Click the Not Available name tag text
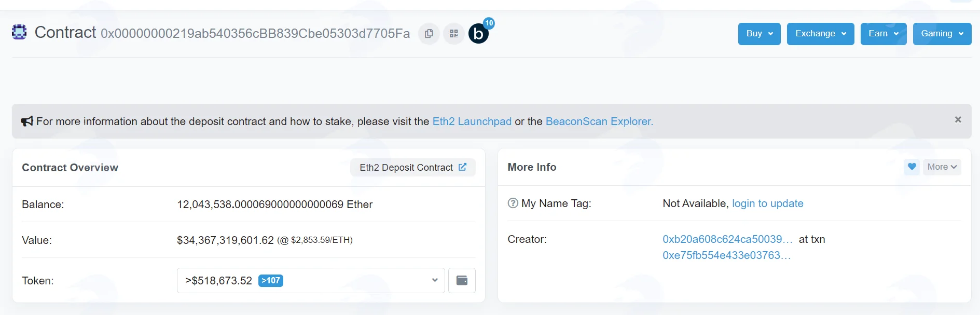The width and height of the screenshot is (980, 315). pyautogui.click(x=696, y=203)
